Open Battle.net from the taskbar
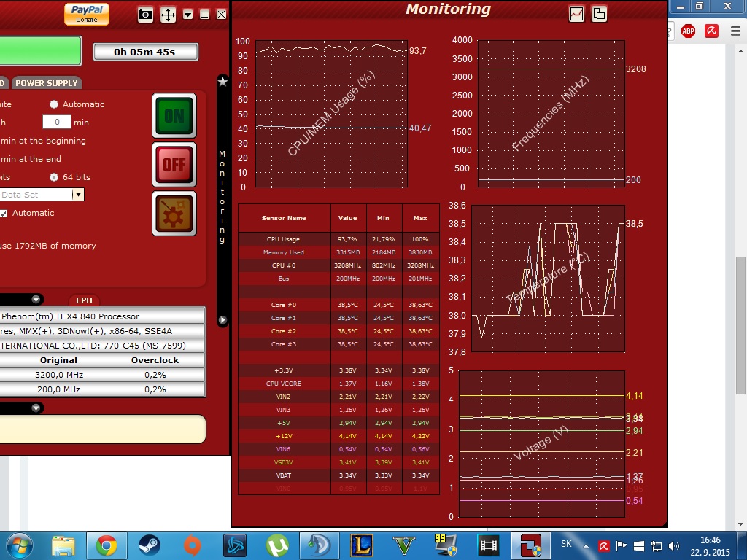The height and width of the screenshot is (560, 747). coord(235,545)
